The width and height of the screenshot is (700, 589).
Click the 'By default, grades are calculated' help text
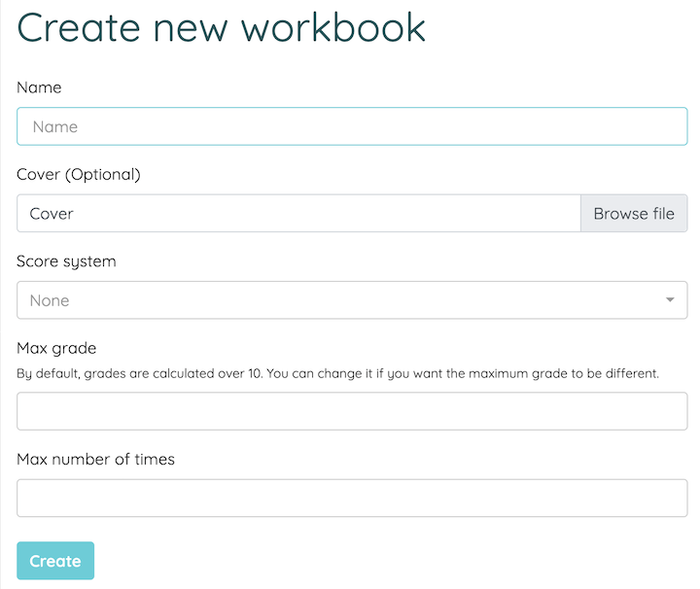point(338,373)
